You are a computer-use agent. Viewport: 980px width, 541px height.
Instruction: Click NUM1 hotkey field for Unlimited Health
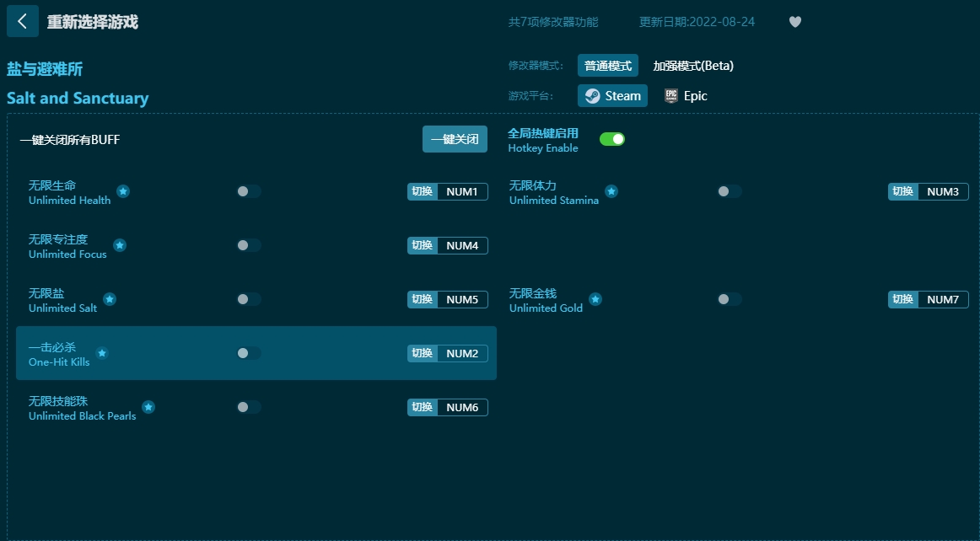(x=461, y=192)
